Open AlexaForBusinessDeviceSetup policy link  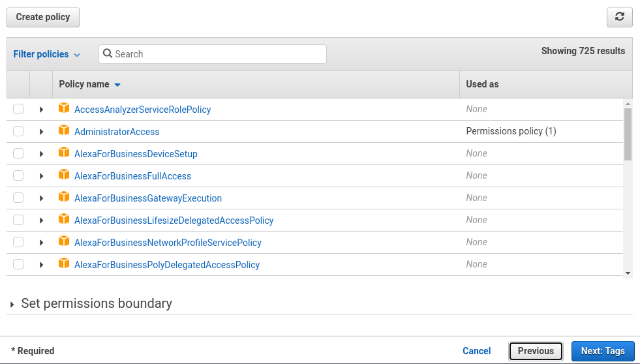[x=136, y=154]
